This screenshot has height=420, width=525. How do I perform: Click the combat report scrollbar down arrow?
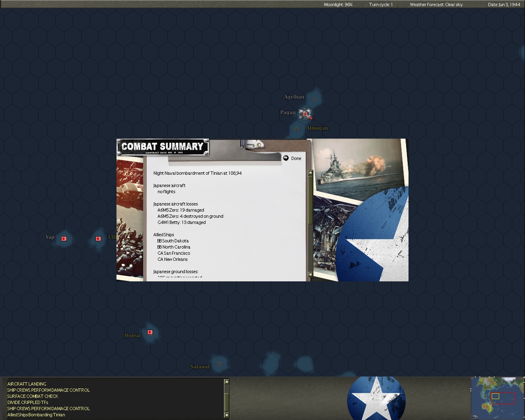[x=310, y=274]
